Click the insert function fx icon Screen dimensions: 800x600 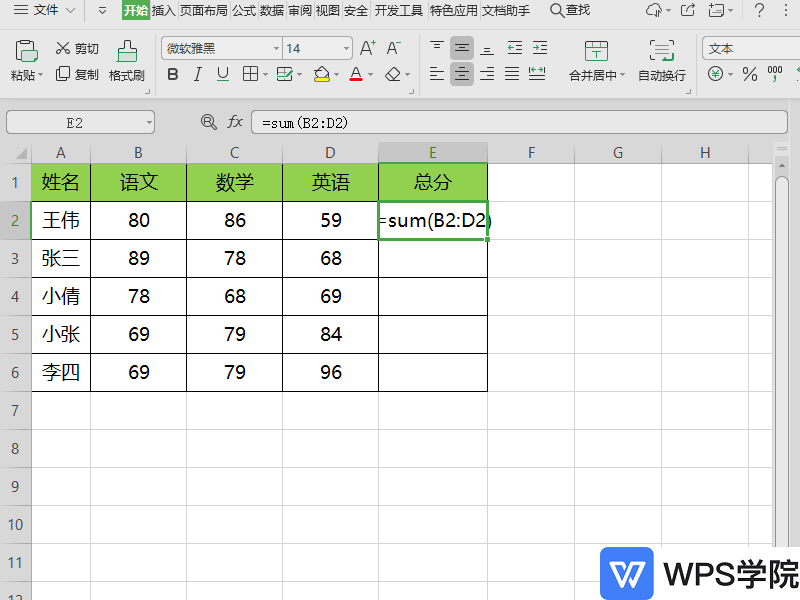tap(236, 122)
